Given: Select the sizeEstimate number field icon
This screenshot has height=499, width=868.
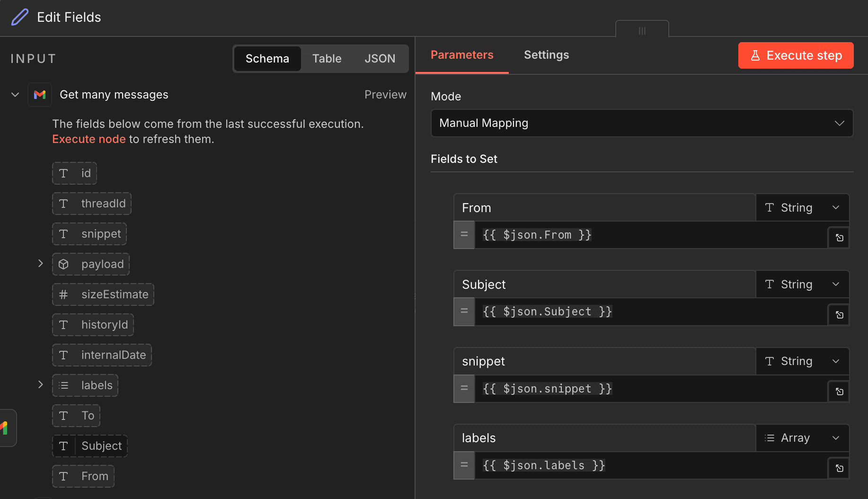Looking at the screenshot, I should coord(63,294).
